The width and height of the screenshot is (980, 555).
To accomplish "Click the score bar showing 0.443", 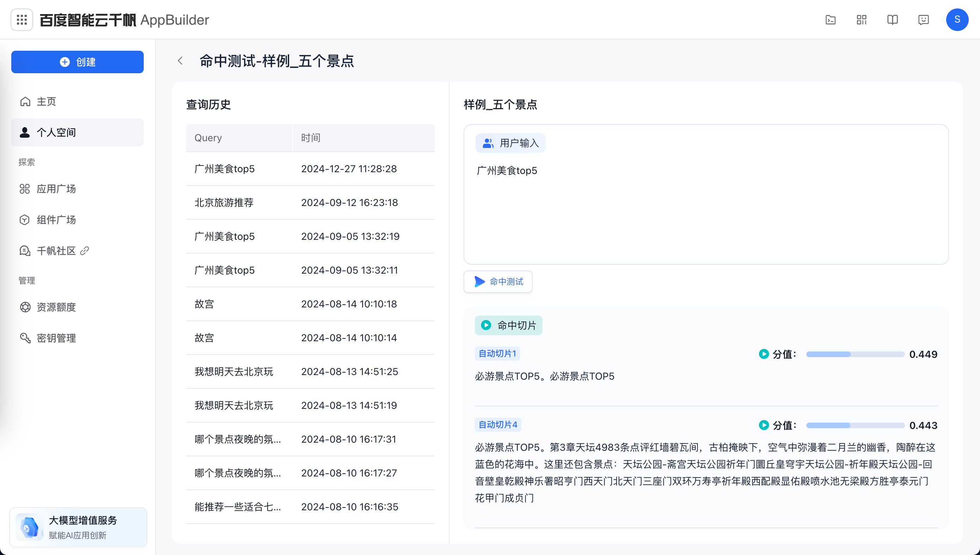I will (x=855, y=425).
